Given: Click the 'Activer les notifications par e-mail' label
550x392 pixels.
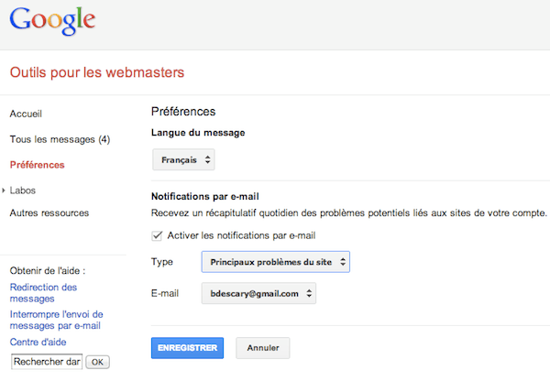Looking at the screenshot, I should point(243,235).
